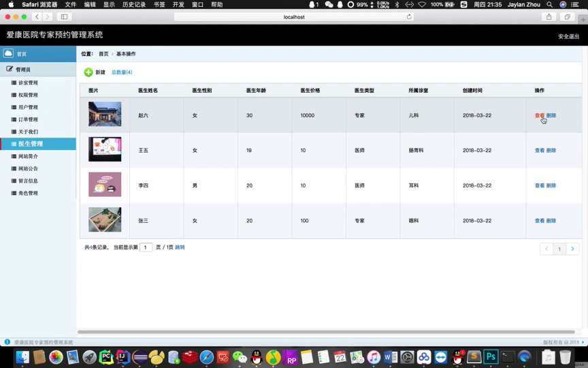
Task: Go back with Safari's back arrow
Action: [37, 16]
